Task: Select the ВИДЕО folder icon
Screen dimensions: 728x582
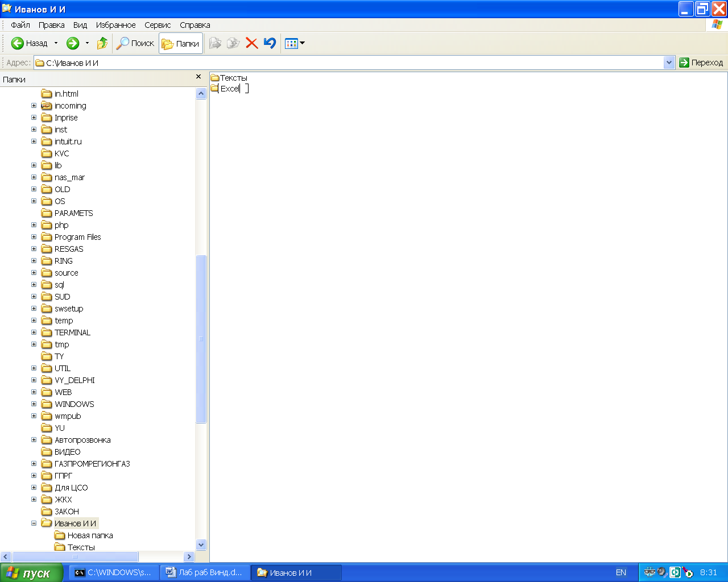Action: click(47, 452)
